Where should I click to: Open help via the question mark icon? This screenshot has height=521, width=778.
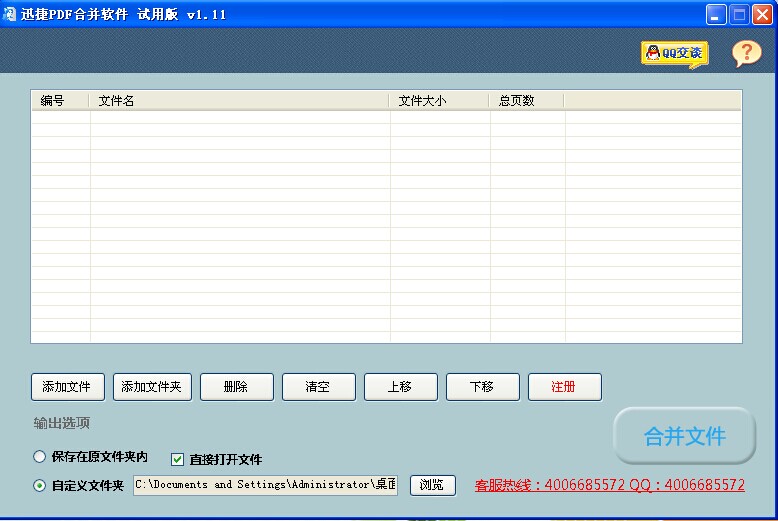(x=746, y=53)
